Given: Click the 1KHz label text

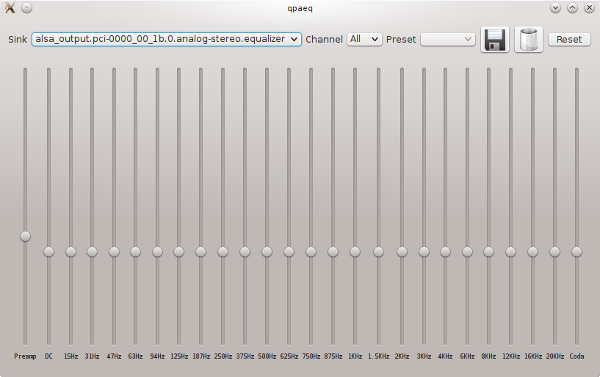Looking at the screenshot, I should coord(355,356).
